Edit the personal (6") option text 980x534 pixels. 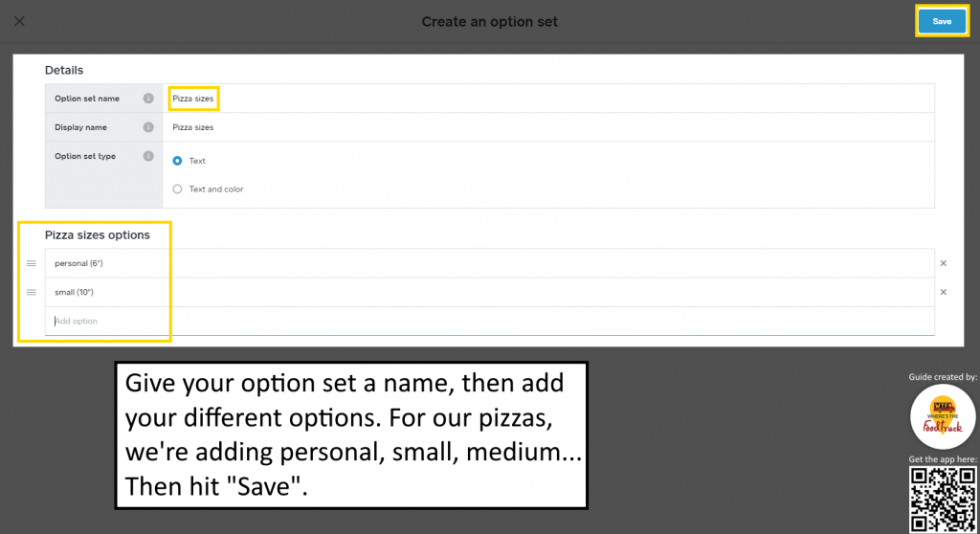(489, 263)
